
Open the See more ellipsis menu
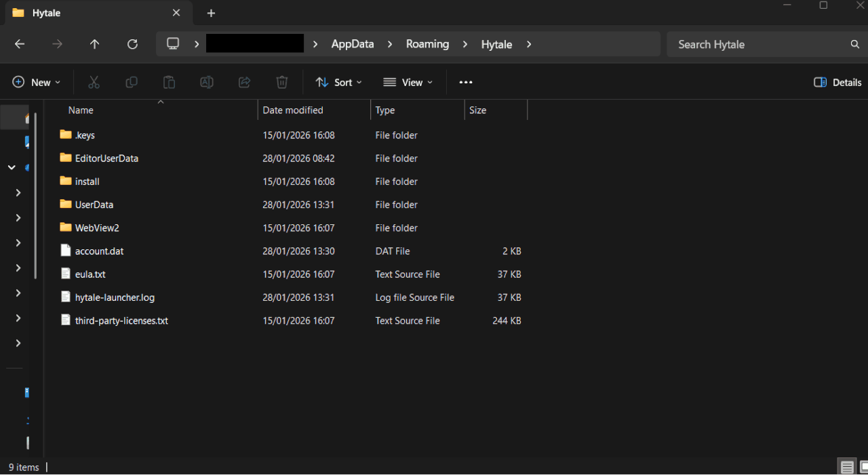pos(466,82)
